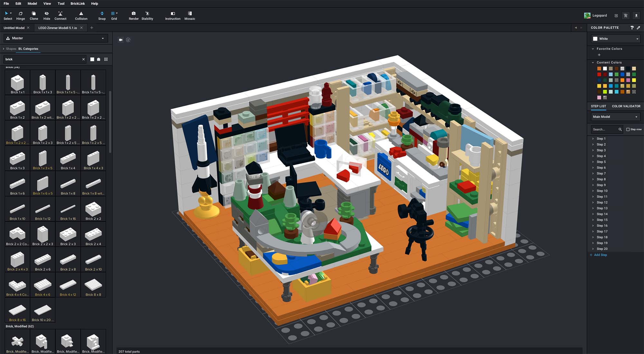
Task: Select the Connect tool
Action: pyautogui.click(x=60, y=15)
